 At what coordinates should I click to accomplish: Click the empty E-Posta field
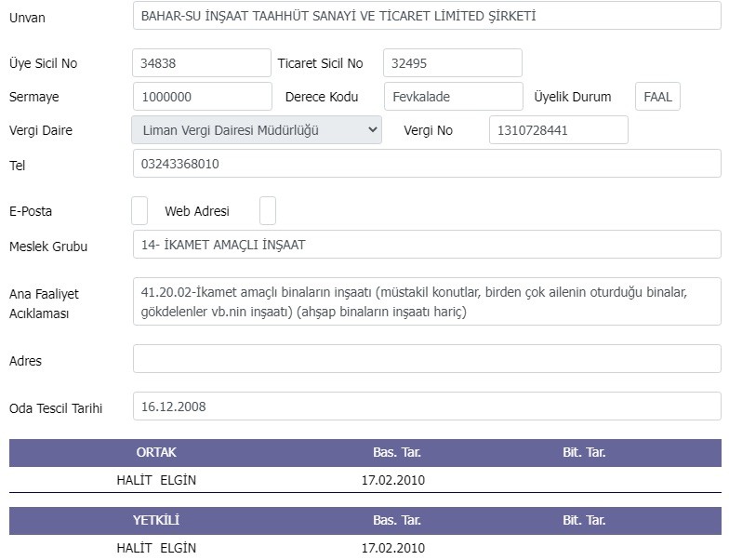pyautogui.click(x=139, y=210)
